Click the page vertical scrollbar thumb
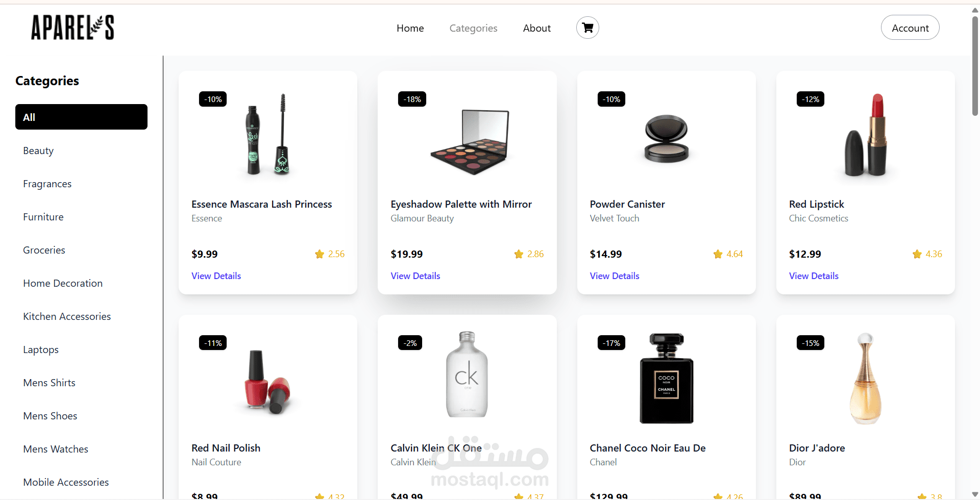The height and width of the screenshot is (500, 980). click(x=975, y=66)
